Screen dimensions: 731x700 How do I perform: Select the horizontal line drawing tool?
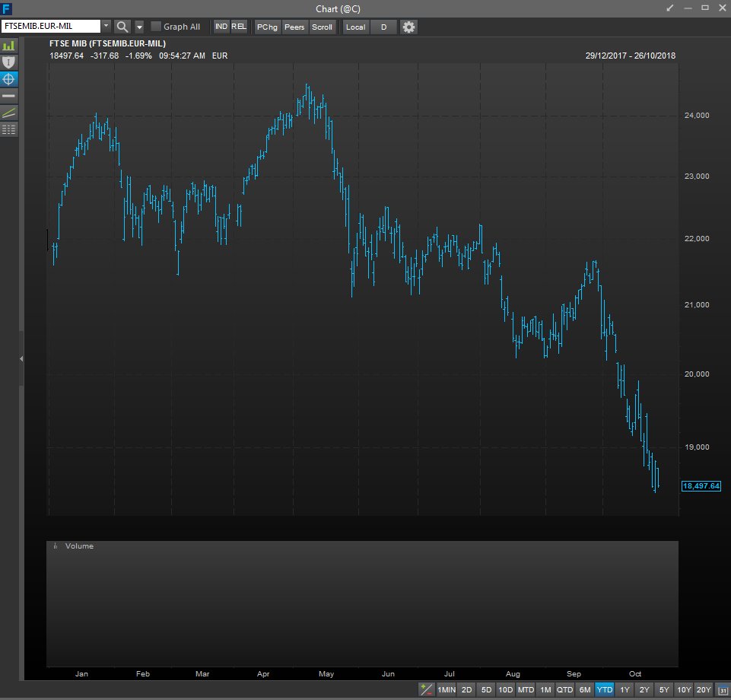(9, 96)
